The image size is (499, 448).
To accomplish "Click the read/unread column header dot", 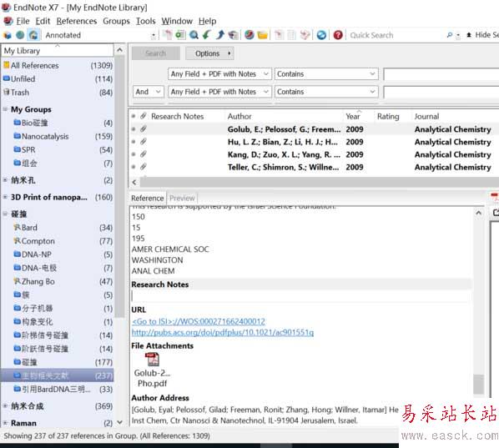I will coord(134,116).
